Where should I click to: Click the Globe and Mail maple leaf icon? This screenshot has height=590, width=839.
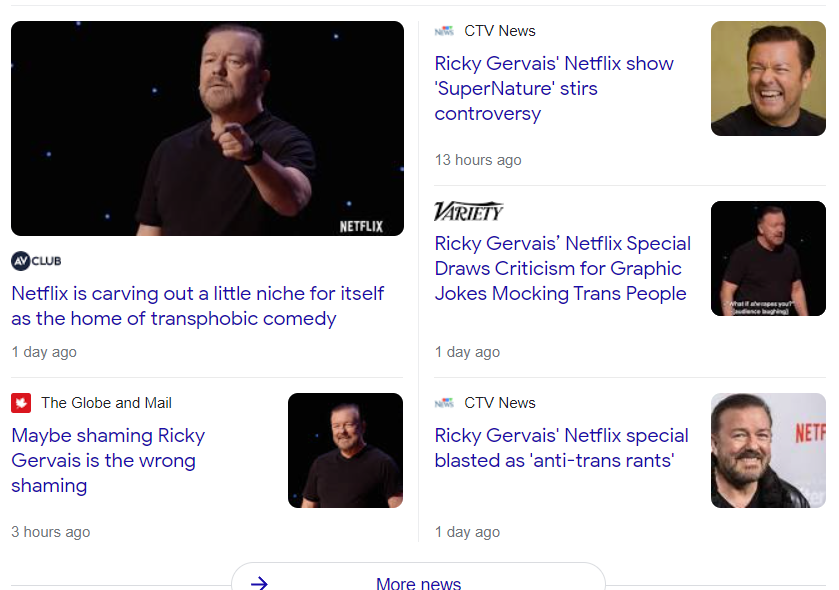(x=21, y=403)
